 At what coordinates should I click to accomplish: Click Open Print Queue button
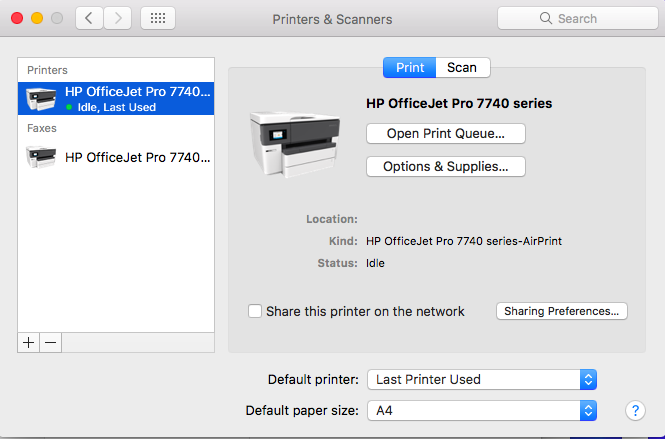445,133
